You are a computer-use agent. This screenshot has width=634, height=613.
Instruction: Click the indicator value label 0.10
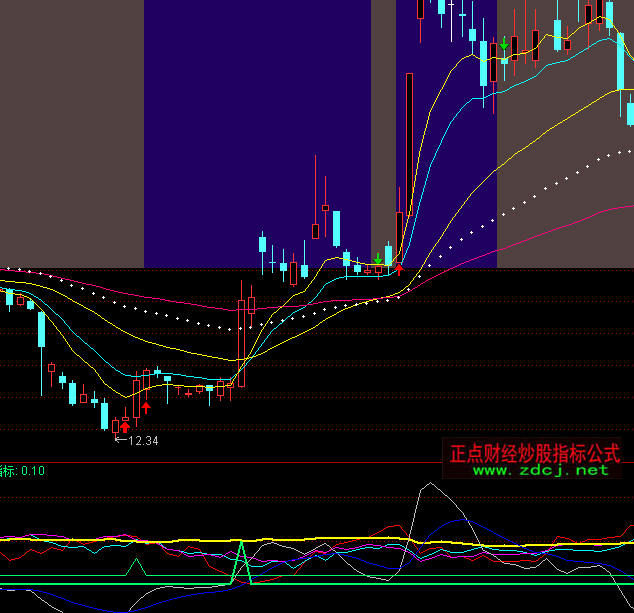[32, 471]
